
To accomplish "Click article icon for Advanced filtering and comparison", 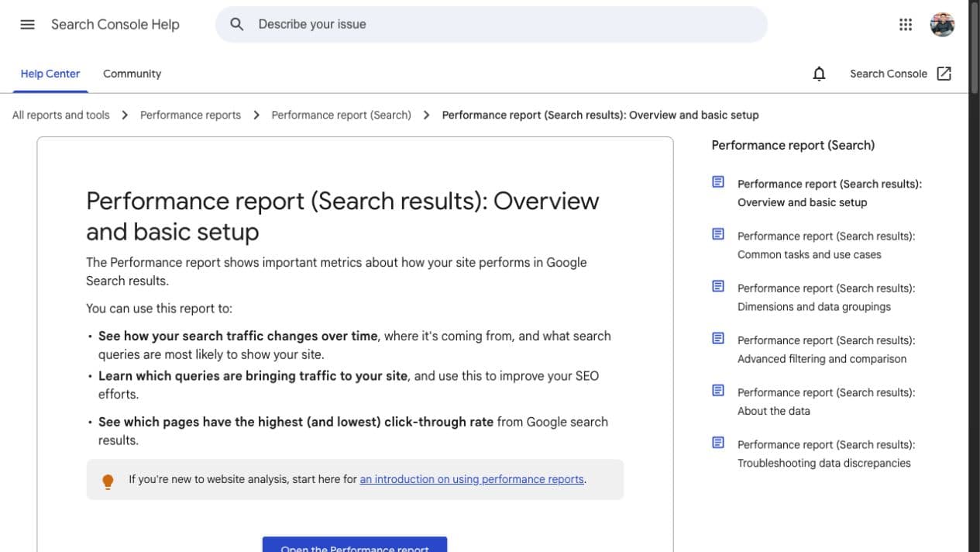I will tap(718, 338).
